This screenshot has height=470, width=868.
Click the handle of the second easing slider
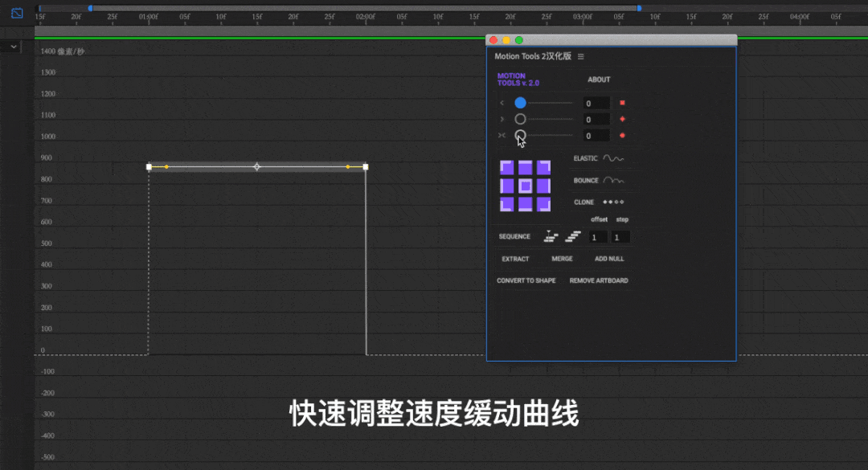pyautogui.click(x=520, y=119)
